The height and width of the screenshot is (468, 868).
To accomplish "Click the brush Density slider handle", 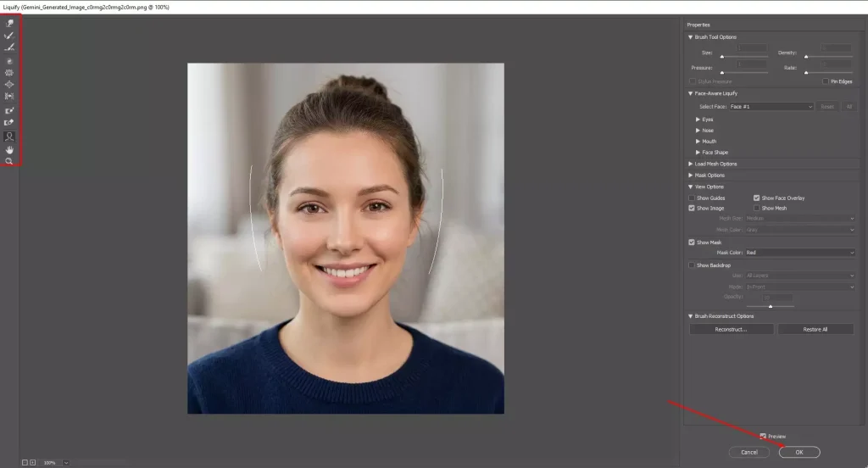I will [x=806, y=57].
